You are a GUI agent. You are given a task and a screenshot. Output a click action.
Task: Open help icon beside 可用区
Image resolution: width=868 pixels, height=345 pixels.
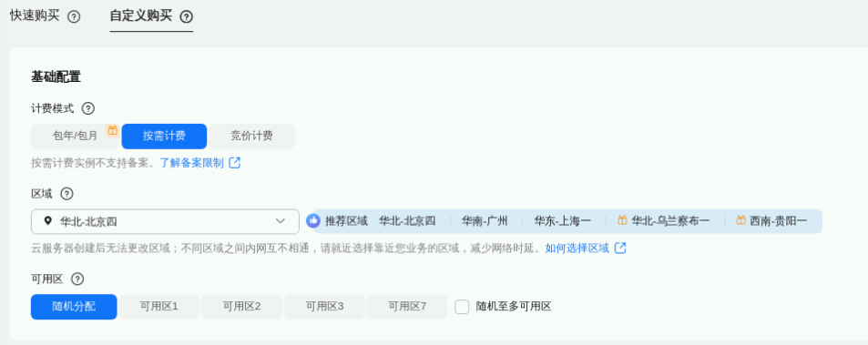point(77,279)
